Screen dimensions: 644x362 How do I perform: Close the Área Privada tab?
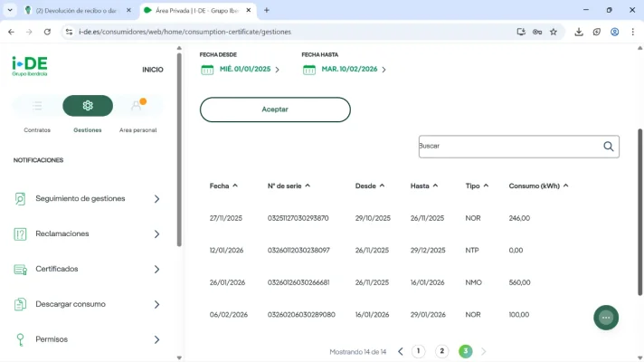pyautogui.click(x=249, y=10)
